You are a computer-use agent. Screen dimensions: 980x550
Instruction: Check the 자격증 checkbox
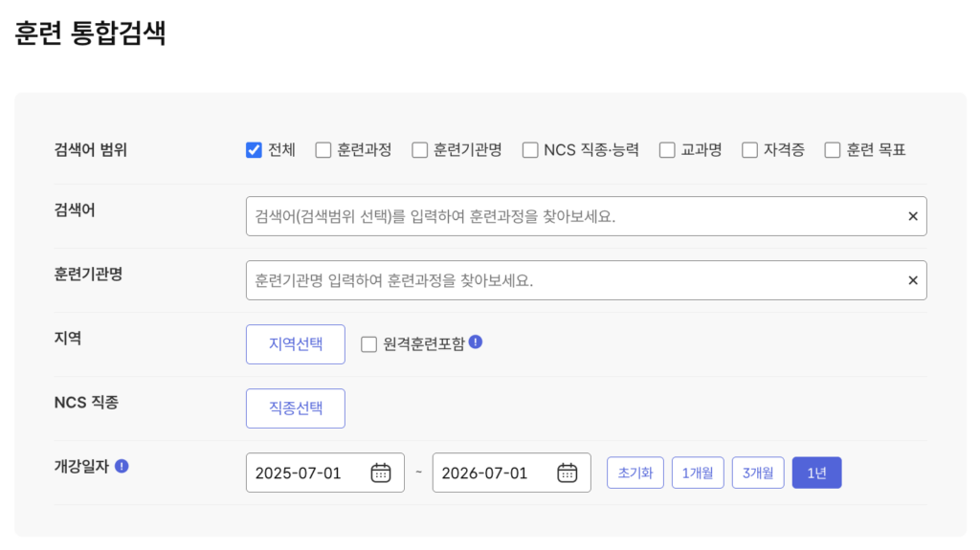pyautogui.click(x=749, y=150)
